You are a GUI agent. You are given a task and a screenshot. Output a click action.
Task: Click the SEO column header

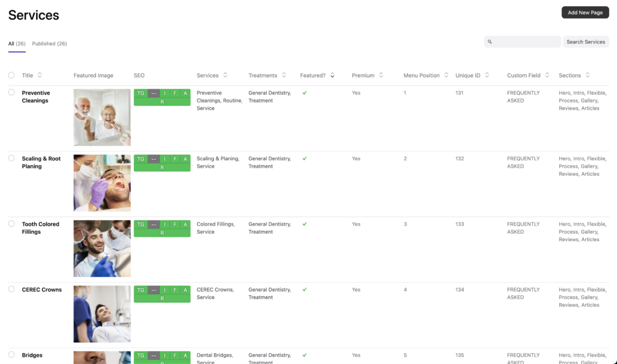coord(139,75)
